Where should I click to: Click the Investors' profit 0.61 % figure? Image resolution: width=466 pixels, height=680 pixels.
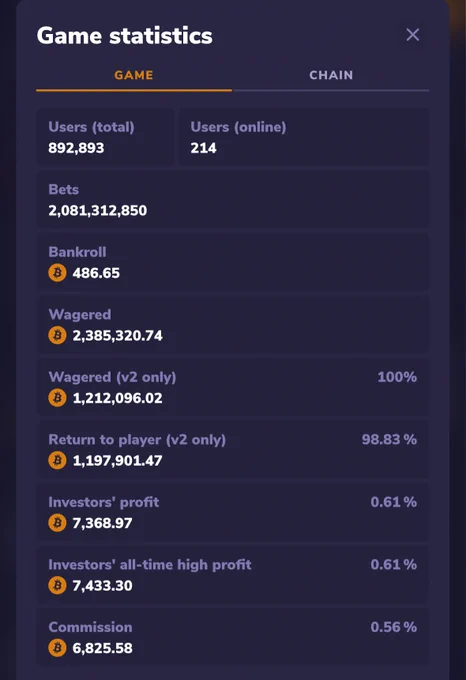394,502
